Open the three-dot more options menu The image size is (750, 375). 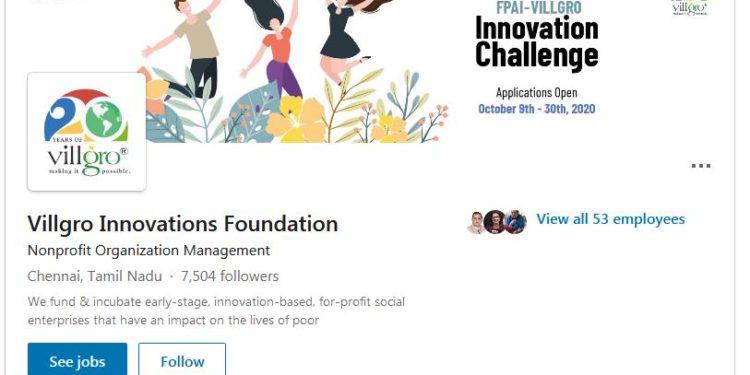point(701,166)
